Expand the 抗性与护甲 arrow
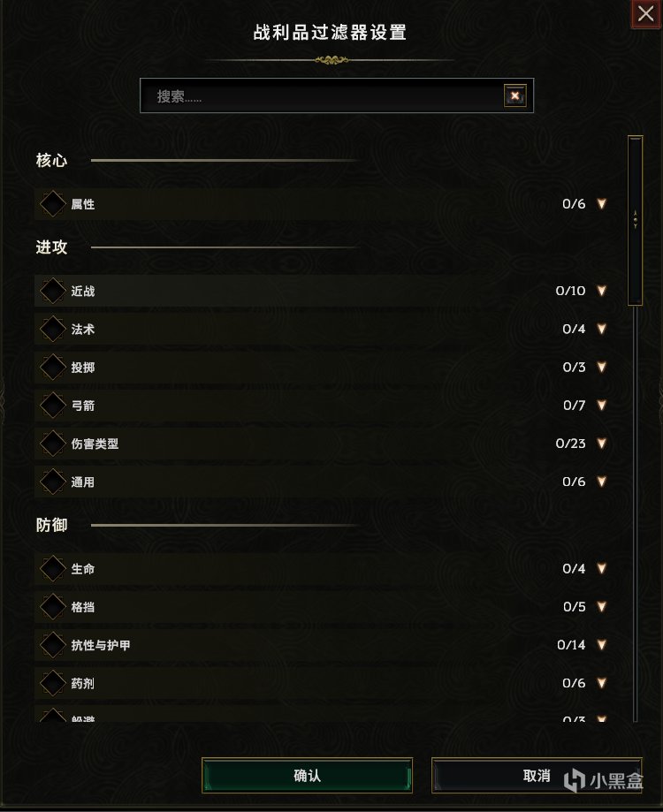Image resolution: width=663 pixels, height=812 pixels. pos(602,645)
